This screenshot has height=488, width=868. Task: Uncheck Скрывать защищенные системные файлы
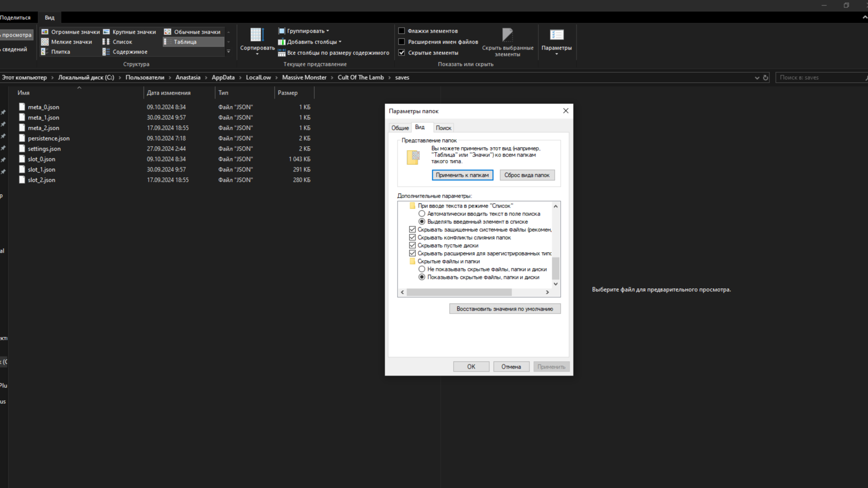[412, 229]
